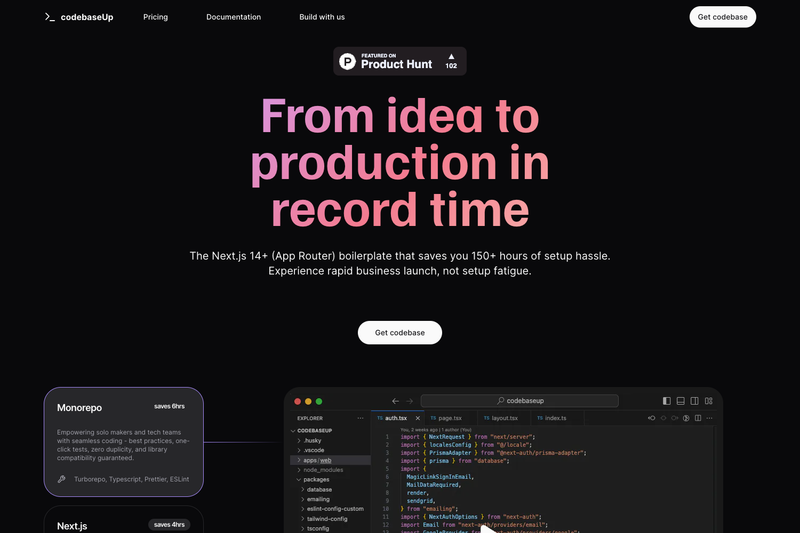Toggle the secondary sidebar layout icon
The width and height of the screenshot is (800, 533).
(x=694, y=401)
